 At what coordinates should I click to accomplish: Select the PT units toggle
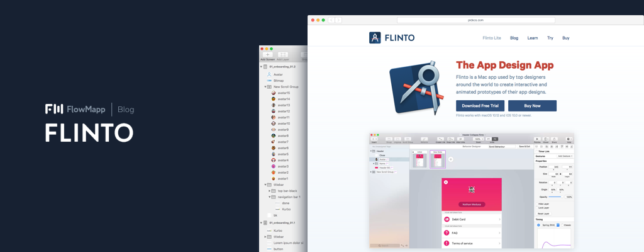(489, 139)
